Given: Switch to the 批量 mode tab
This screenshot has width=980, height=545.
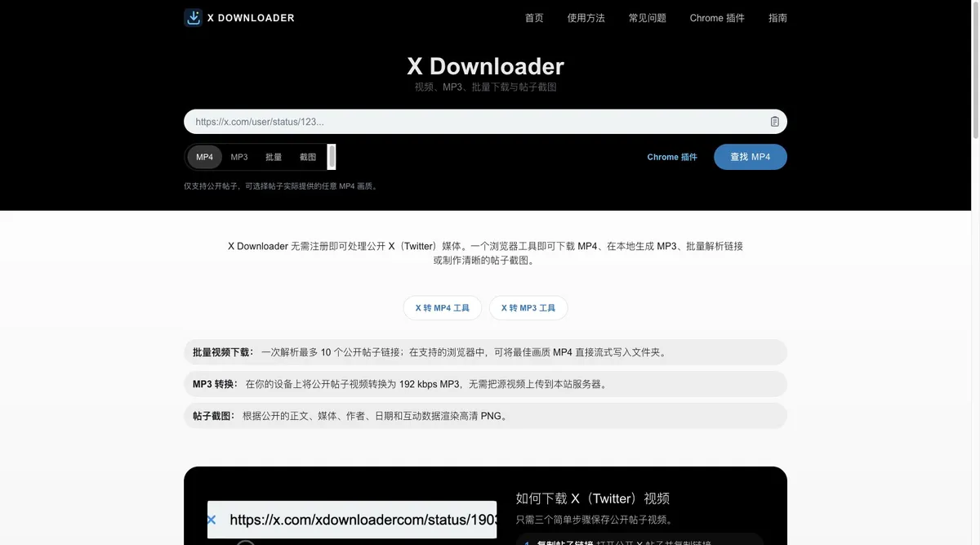Looking at the screenshot, I should [x=274, y=157].
